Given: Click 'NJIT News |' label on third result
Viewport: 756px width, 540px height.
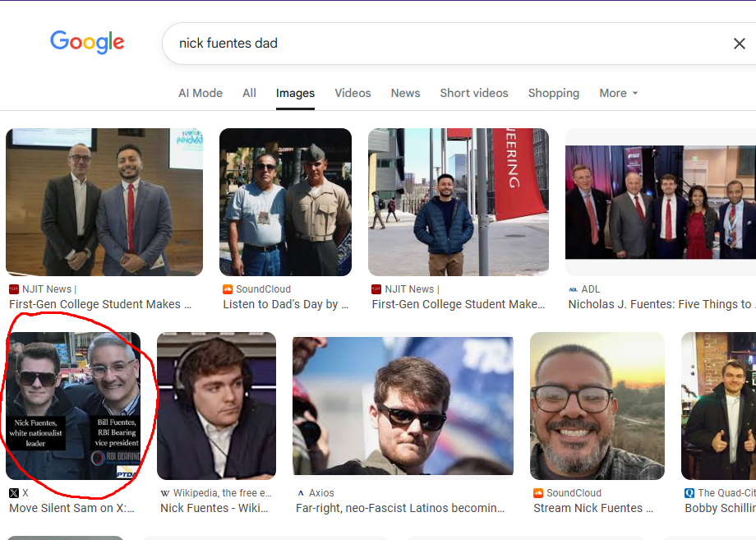Looking at the screenshot, I should (x=412, y=289).
